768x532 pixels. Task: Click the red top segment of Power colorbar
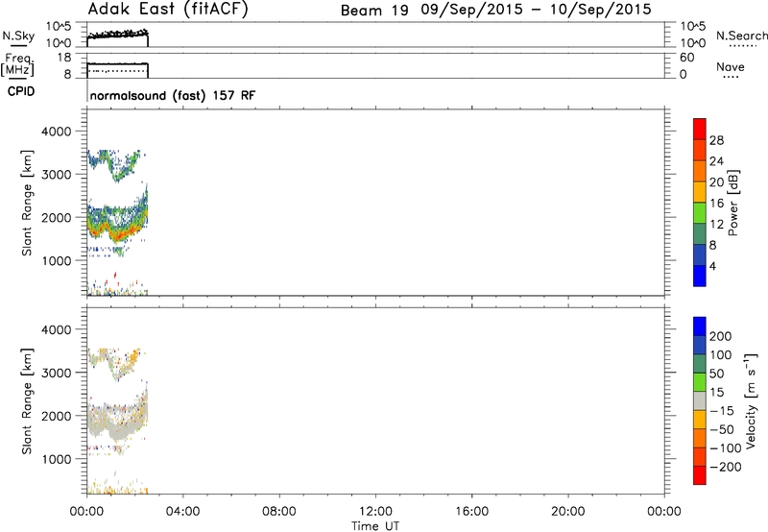point(700,129)
